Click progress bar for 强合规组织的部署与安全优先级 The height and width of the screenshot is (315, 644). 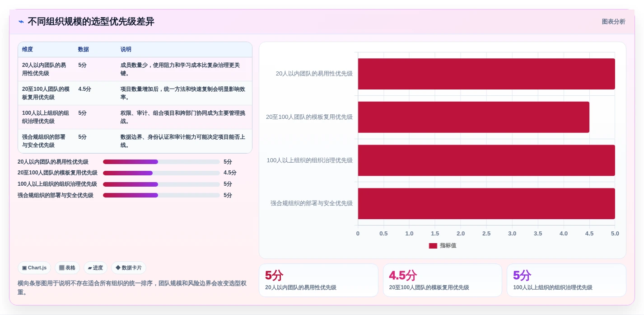(x=161, y=195)
